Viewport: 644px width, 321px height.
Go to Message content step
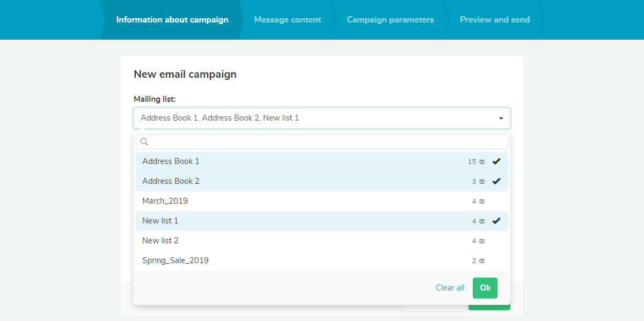pyautogui.click(x=288, y=20)
